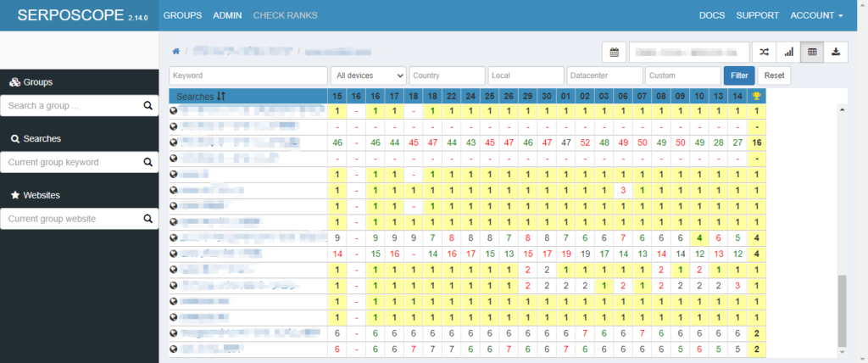Click the home breadcrumb icon

pos(176,52)
